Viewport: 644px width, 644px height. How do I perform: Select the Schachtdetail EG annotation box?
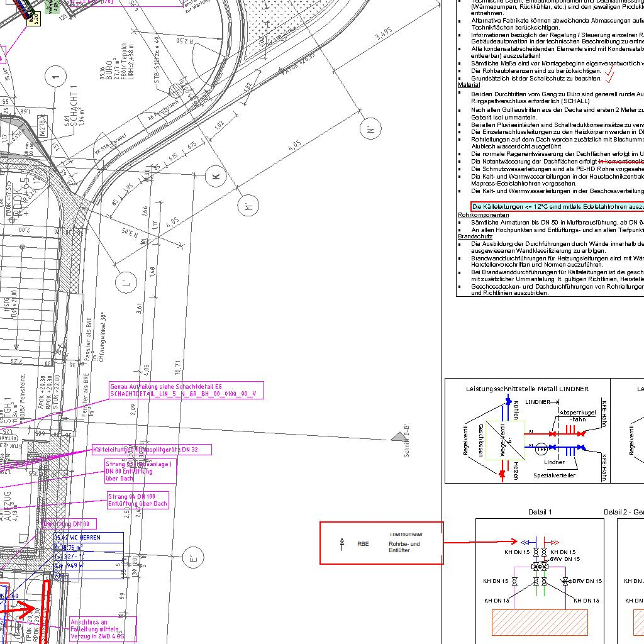186,390
